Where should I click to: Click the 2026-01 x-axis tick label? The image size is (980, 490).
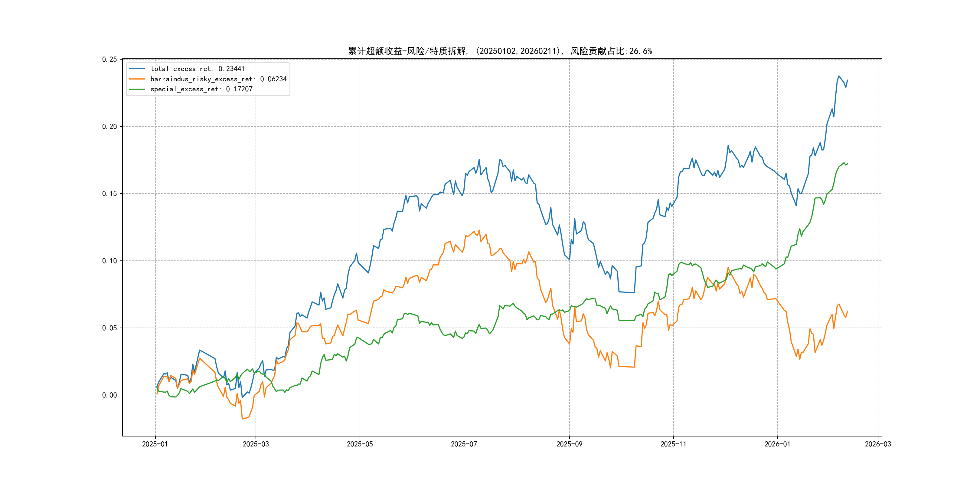(777, 444)
